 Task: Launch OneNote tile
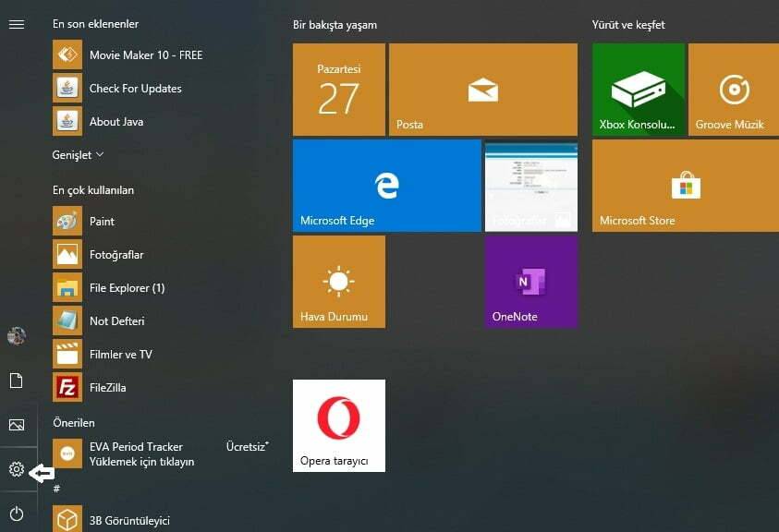[x=531, y=282]
